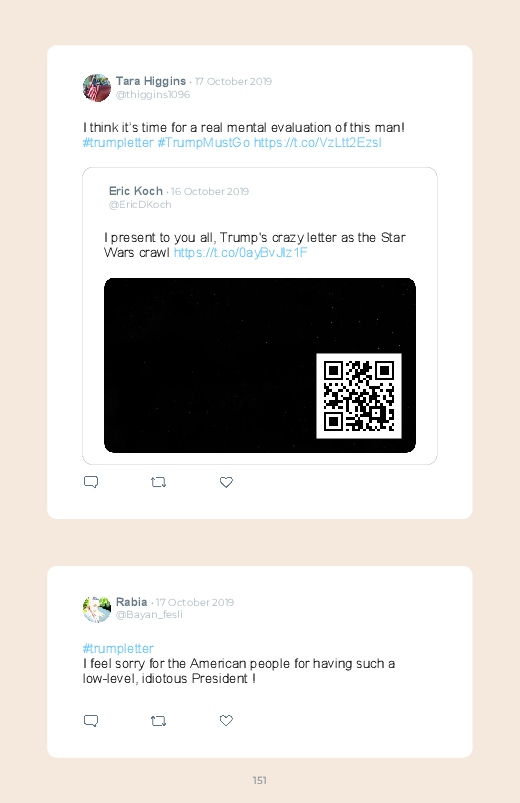The height and width of the screenshot is (803, 520).
Task: Click the @thiggins1096 handle
Action: (153, 95)
